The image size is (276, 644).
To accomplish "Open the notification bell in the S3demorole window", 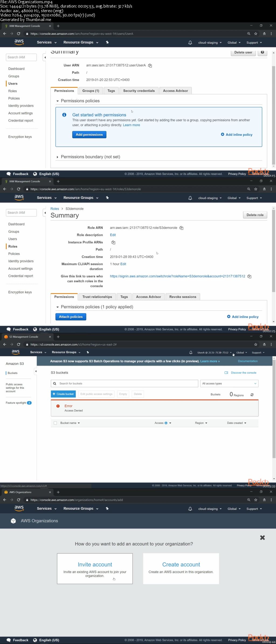I will click(x=190, y=198).
